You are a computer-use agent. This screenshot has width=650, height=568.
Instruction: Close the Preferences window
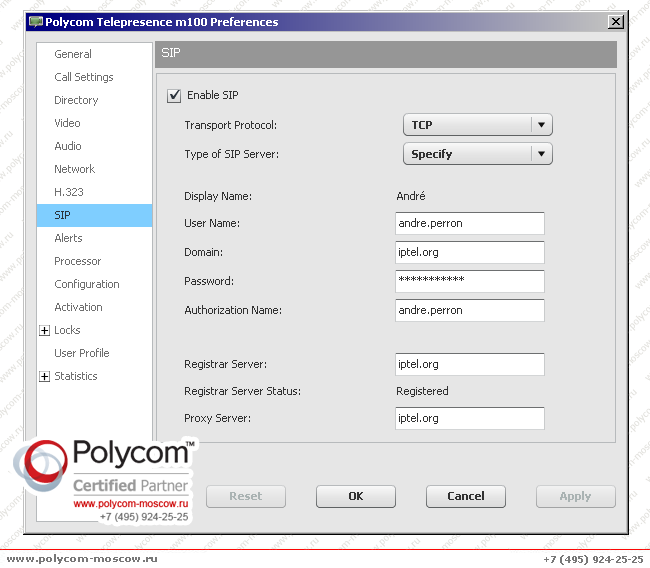point(616,22)
